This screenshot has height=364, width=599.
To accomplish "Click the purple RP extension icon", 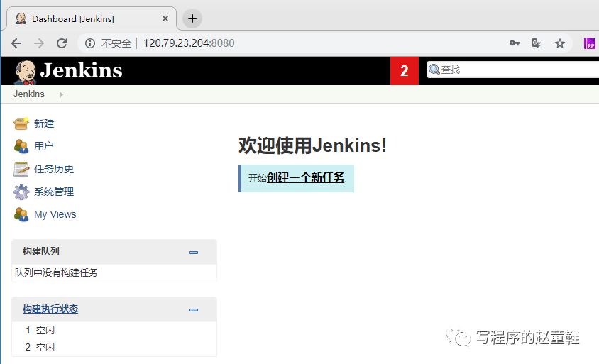I will (590, 43).
